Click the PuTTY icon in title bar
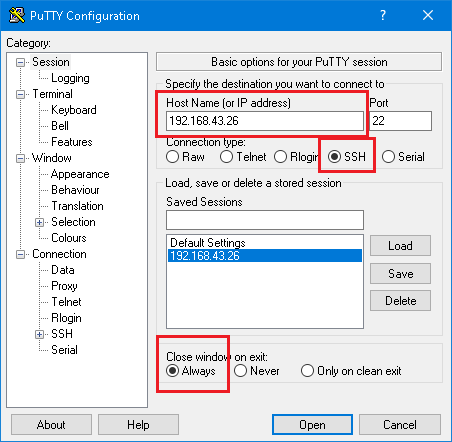 17,15
